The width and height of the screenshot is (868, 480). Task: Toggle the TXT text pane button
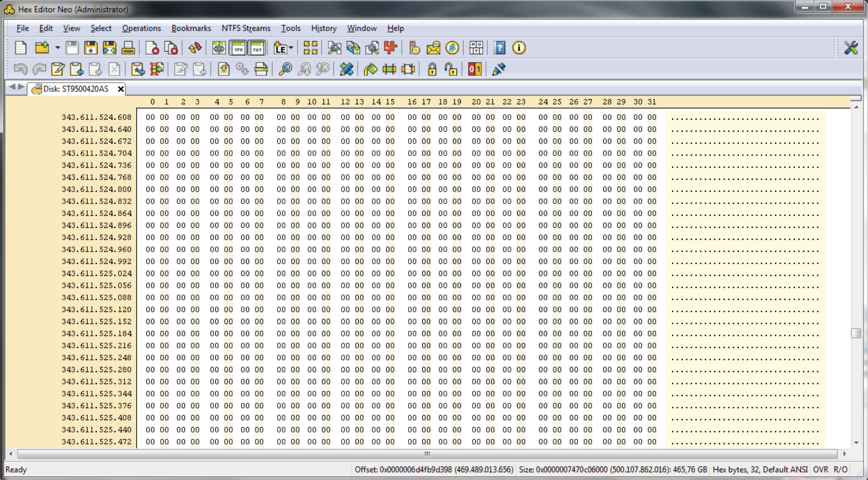coord(257,48)
